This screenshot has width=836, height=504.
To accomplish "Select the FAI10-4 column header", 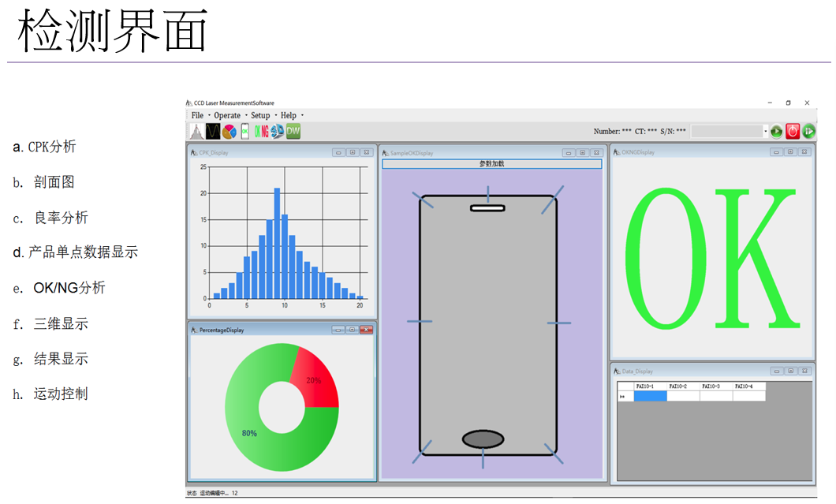I will (749, 386).
